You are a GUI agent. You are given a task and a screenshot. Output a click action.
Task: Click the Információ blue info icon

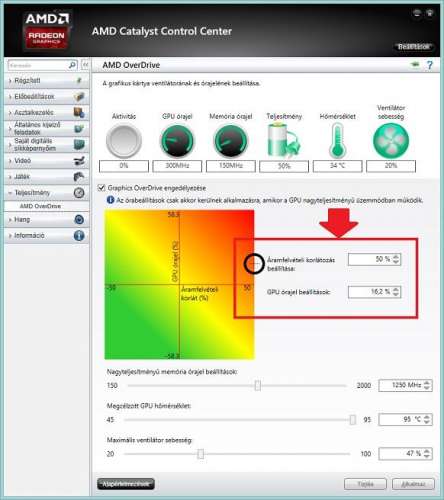pos(79,235)
